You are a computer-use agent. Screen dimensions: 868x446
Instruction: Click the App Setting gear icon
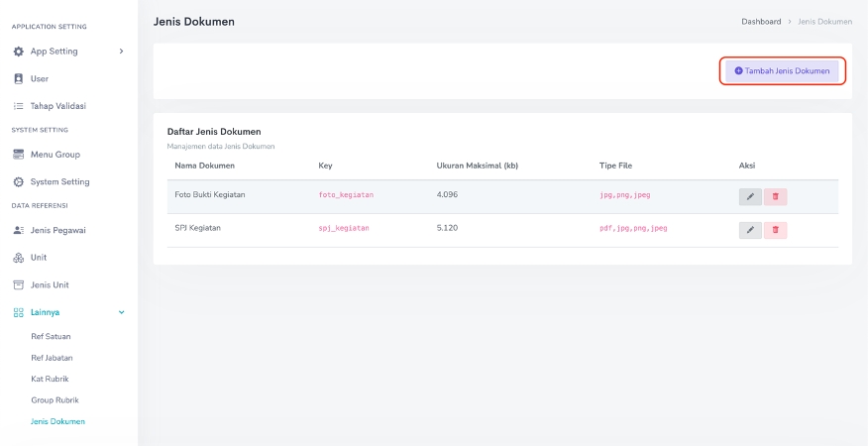(18, 52)
